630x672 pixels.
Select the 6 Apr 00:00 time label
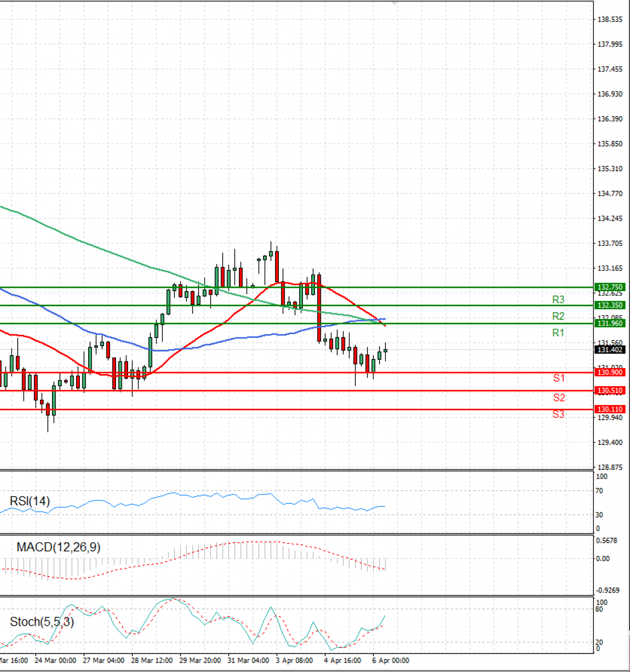[x=391, y=660]
